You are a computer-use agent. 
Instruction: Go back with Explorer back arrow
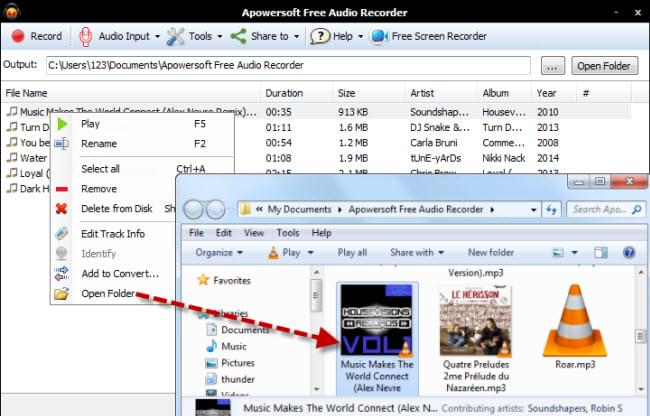[193, 210]
